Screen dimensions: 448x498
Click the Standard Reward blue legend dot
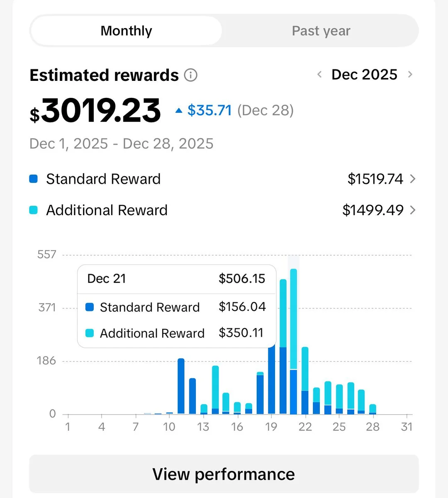[x=34, y=179]
